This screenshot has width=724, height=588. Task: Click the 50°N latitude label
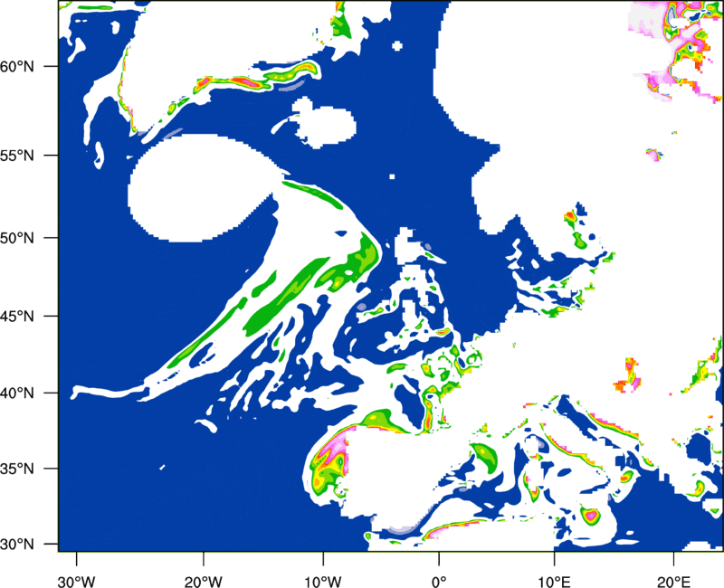coord(17,239)
